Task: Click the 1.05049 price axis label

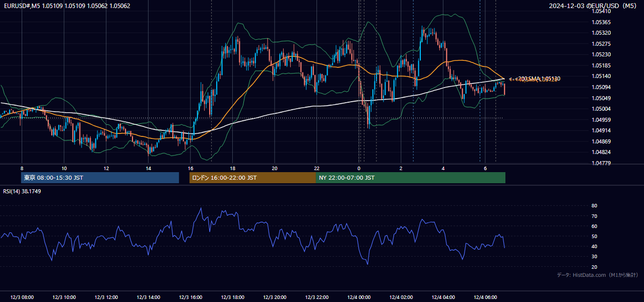Action: point(601,98)
